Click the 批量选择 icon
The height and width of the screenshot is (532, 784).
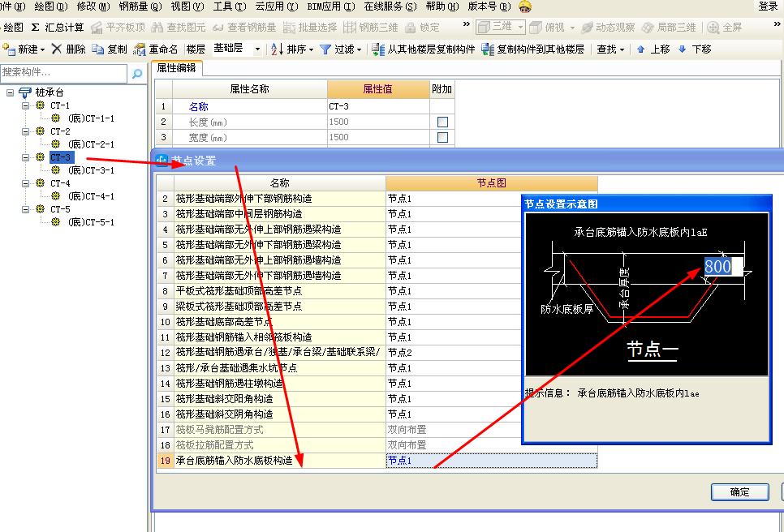click(x=289, y=28)
